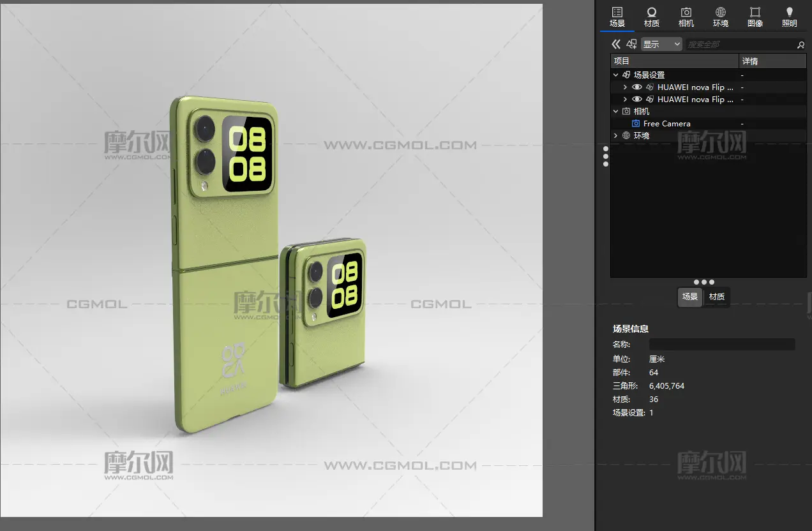Screen dimensions: 812x531
Task: Hide the first HUAWEI nova Flip model
Action: (636, 87)
